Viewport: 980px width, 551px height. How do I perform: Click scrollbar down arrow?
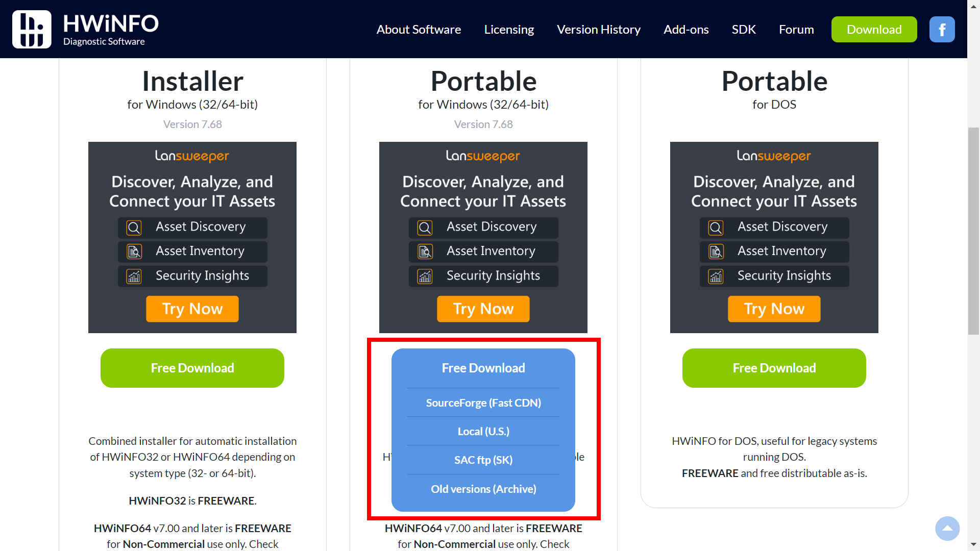pyautogui.click(x=973, y=545)
